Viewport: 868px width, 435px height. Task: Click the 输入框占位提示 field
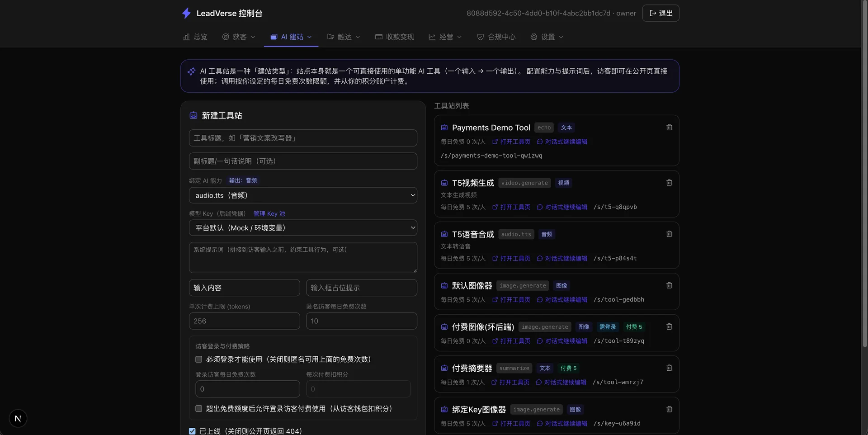[362, 288]
